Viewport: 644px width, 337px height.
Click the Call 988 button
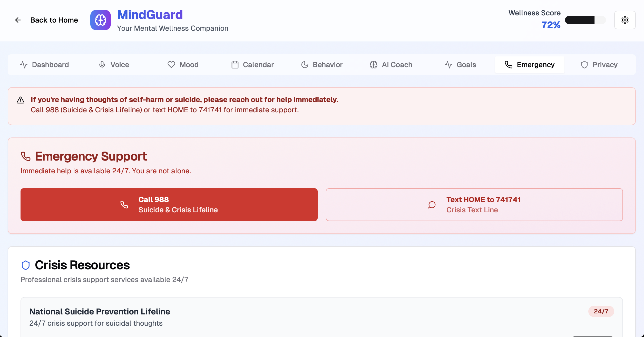(169, 204)
